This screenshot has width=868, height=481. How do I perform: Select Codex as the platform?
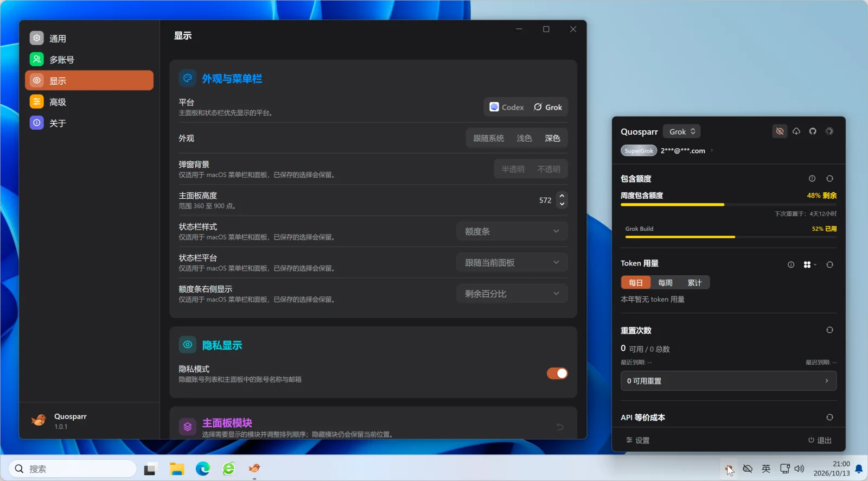tap(507, 107)
